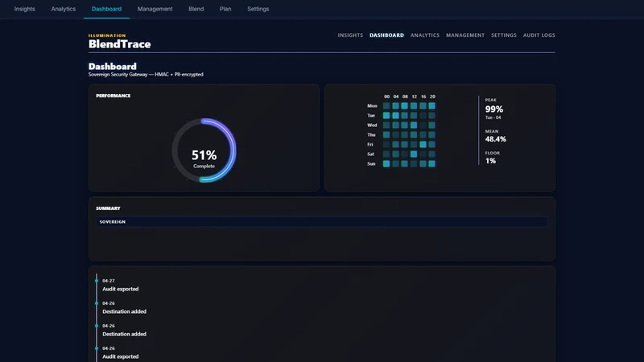The width and height of the screenshot is (644, 362).
Task: Open the Plan tab
Action: 225,9
